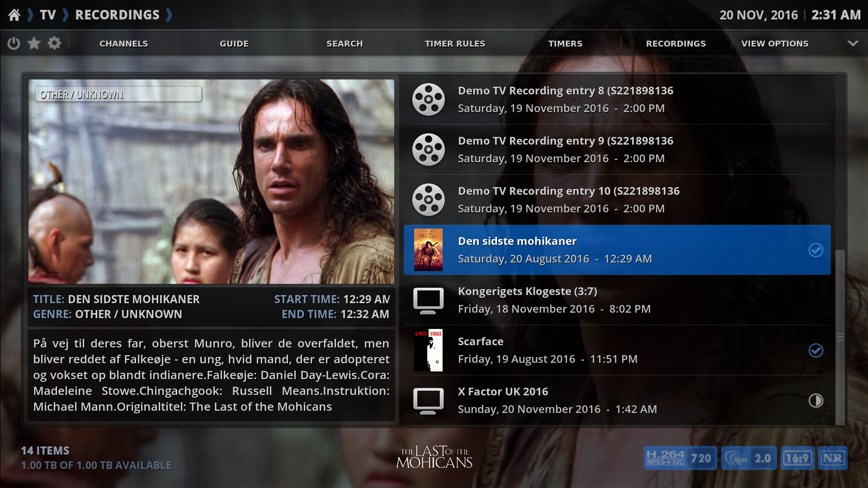Expand the TV breadcrumb chevron

65,15
